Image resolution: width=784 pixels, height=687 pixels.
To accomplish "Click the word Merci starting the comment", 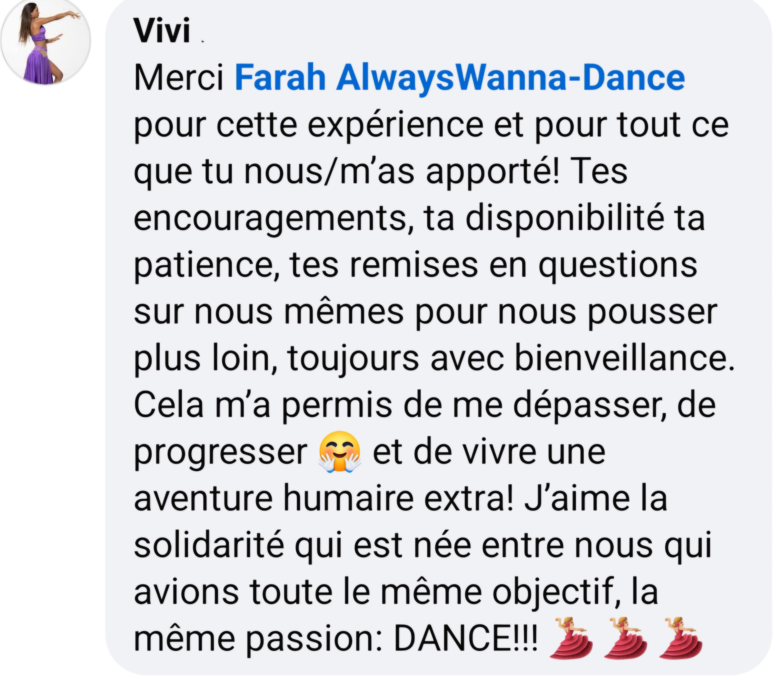I will (179, 78).
